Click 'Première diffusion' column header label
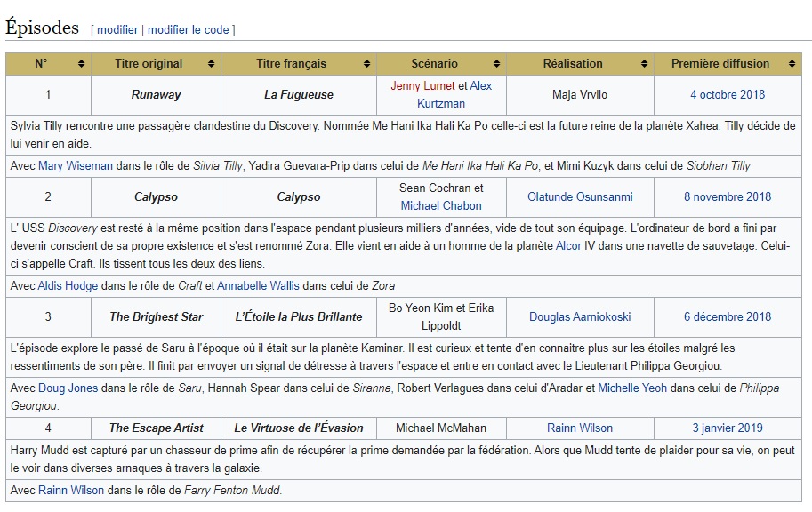 (720, 64)
